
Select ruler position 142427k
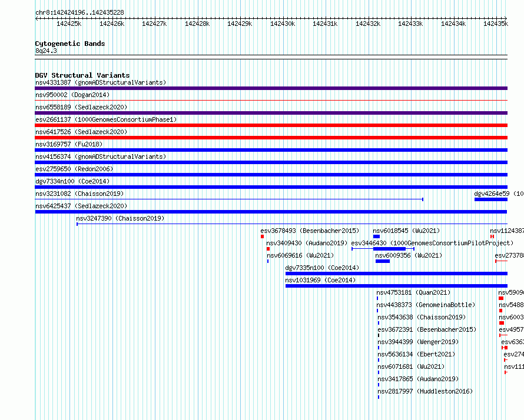pos(154,24)
